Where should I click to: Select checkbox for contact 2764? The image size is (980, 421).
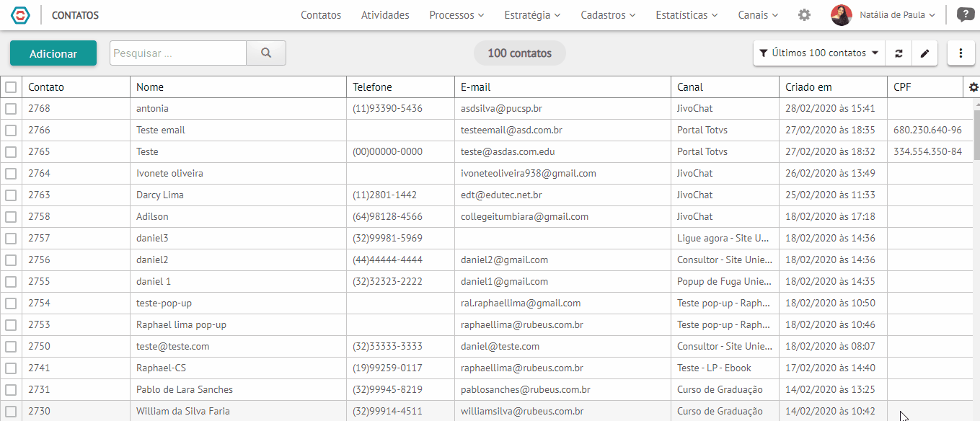pos(11,174)
